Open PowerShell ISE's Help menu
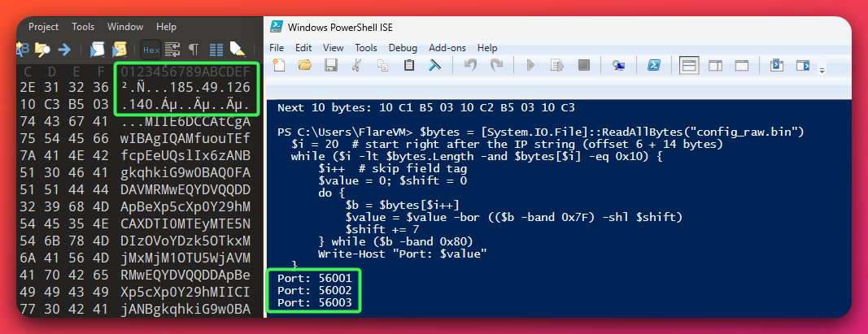 tap(487, 48)
